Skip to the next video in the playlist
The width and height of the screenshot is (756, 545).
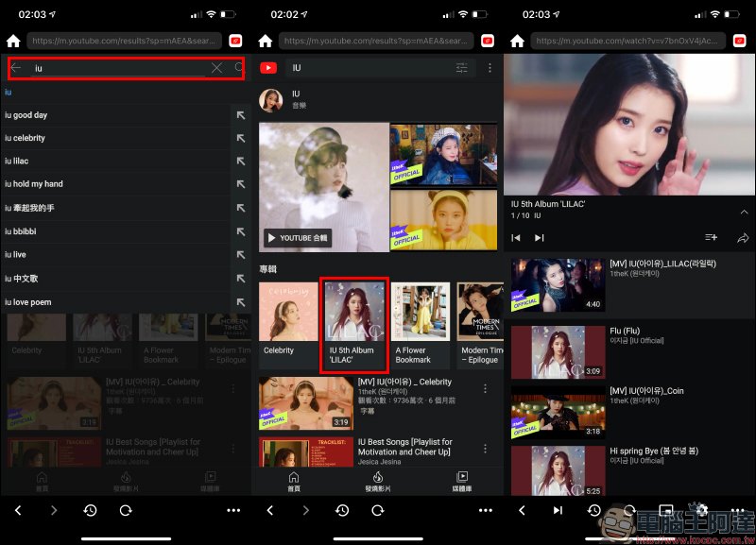tap(539, 238)
